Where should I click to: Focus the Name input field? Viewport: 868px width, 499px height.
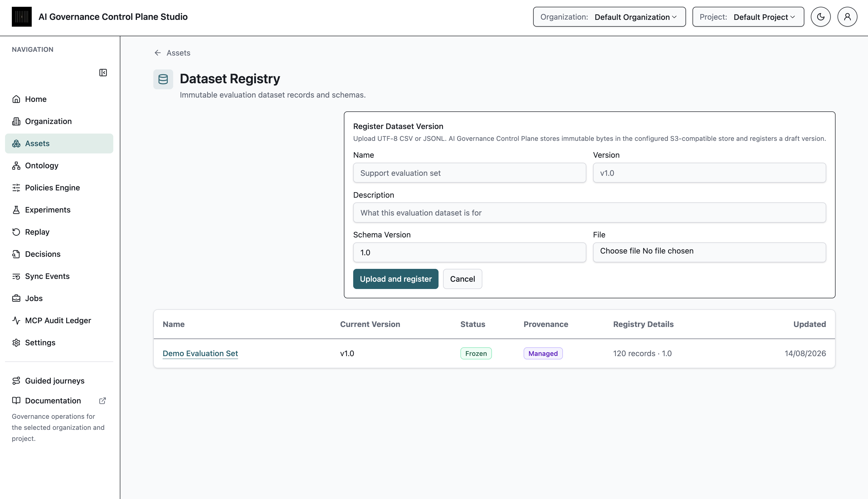469,173
